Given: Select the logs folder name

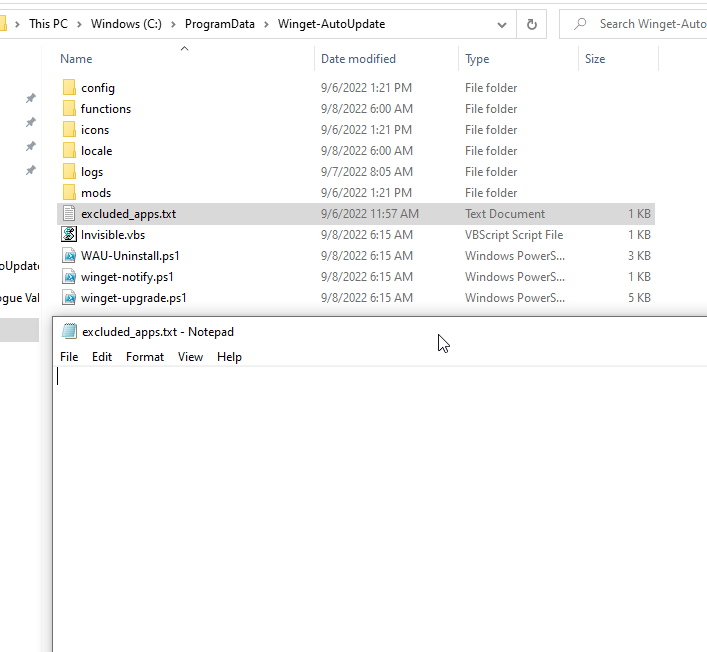Looking at the screenshot, I should pyautogui.click(x=92, y=172).
